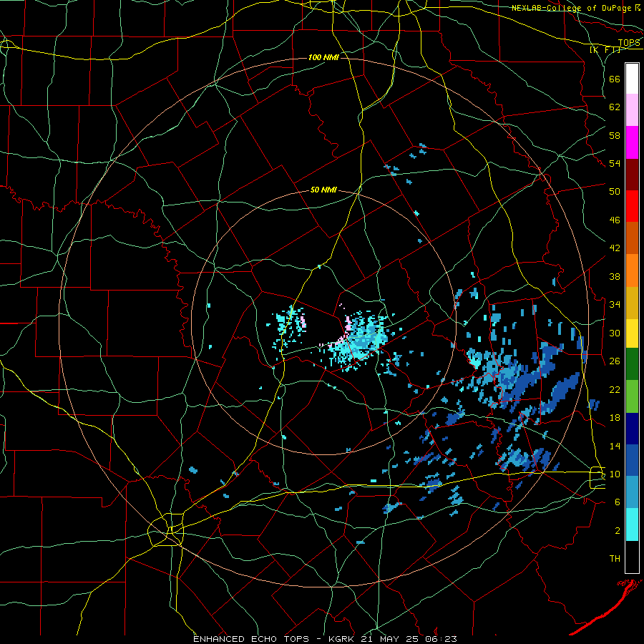Click the "46" legend value
Image resolution: width=644 pixels, height=644 pixels.
(615, 220)
